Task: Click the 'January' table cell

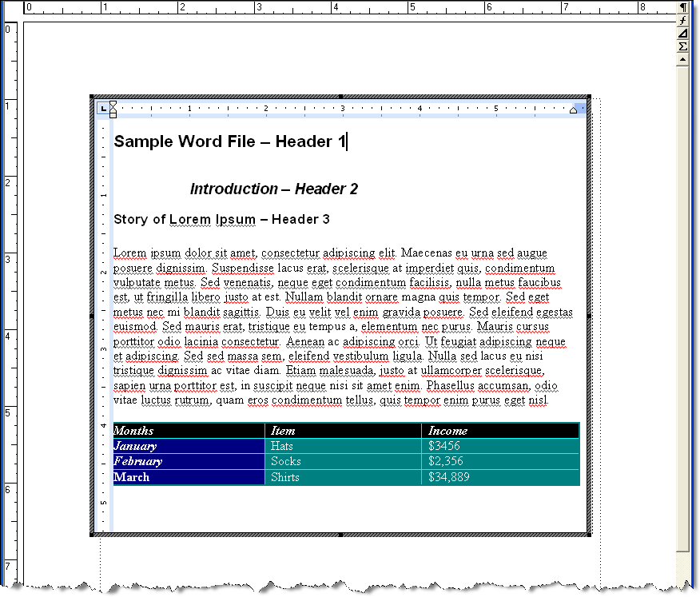Action: coord(189,446)
